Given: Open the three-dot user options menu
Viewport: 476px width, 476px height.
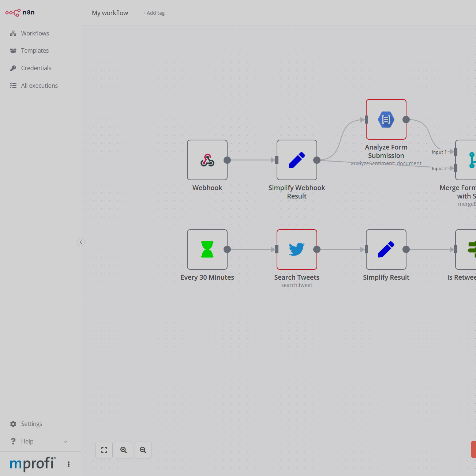Looking at the screenshot, I should click(x=68, y=464).
